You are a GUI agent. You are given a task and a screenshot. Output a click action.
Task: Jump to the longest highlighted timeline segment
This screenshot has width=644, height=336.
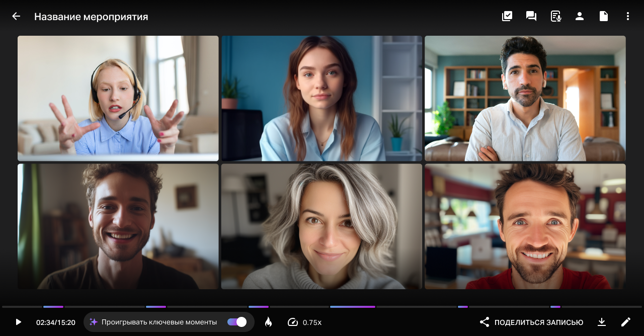(353, 307)
